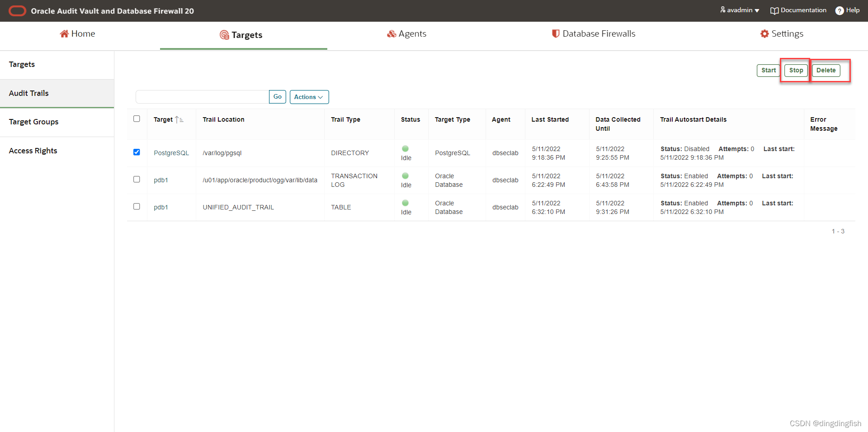The width and height of the screenshot is (868, 432).
Task: Click the Delete button
Action: coord(826,71)
